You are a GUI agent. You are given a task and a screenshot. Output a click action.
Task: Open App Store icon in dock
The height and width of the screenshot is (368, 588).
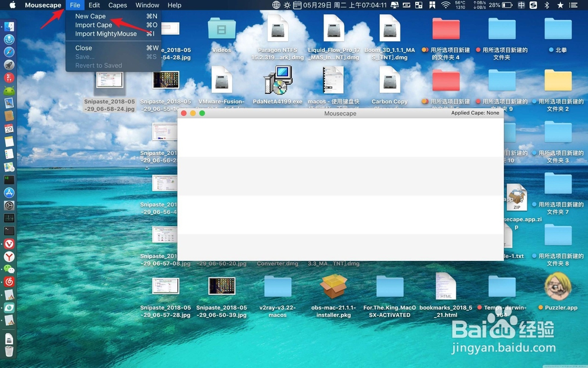click(x=9, y=193)
